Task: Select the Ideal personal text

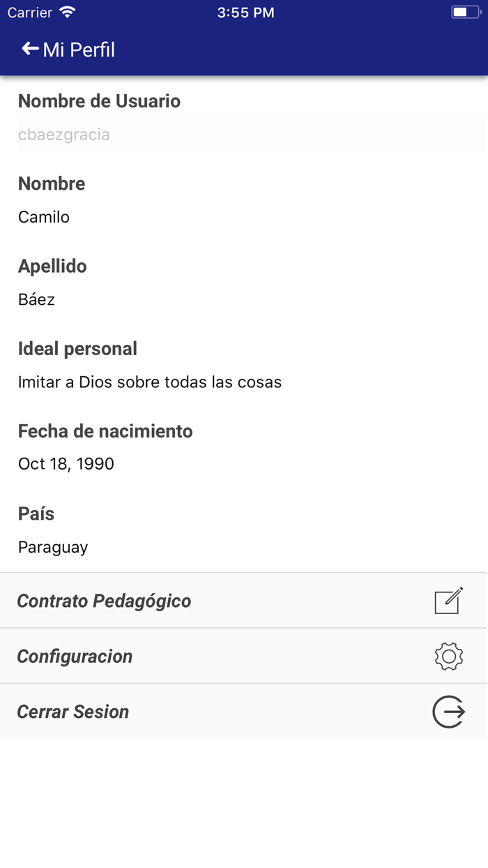Action: (x=150, y=382)
